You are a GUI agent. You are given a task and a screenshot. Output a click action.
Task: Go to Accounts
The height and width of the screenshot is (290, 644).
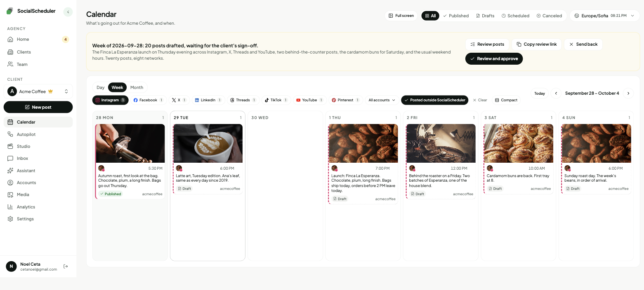[38, 182]
